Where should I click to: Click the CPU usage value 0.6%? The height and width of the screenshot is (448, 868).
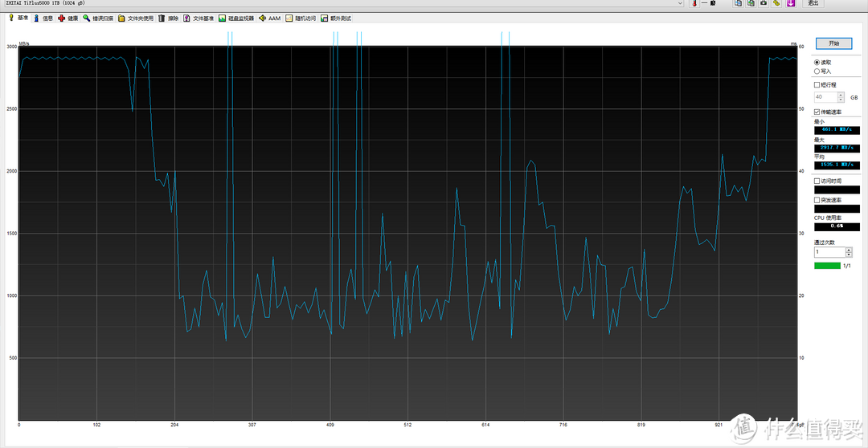[837, 226]
